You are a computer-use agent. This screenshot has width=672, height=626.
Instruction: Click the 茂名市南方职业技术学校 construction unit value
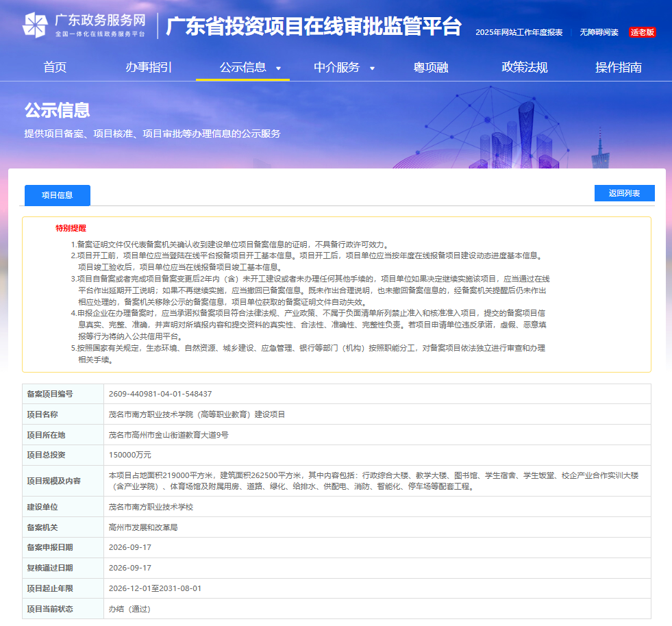pos(151,508)
